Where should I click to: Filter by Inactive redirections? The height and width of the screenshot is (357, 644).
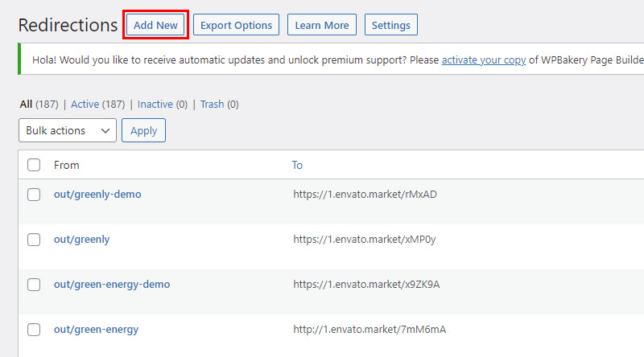pyautogui.click(x=155, y=105)
